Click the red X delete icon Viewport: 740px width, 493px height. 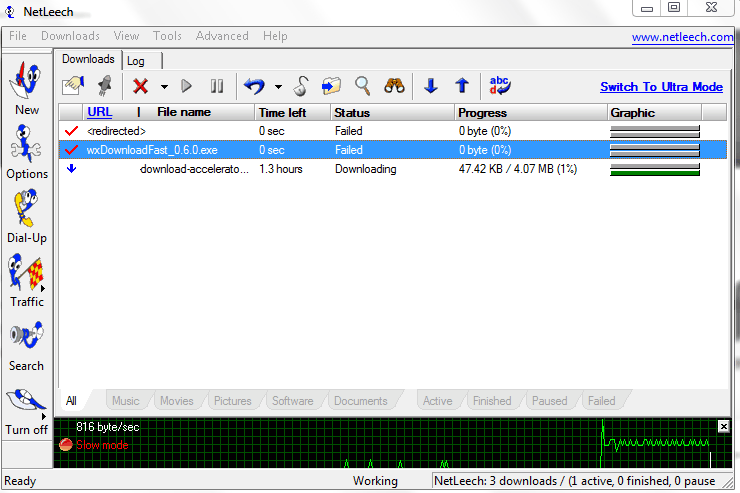tap(140, 86)
